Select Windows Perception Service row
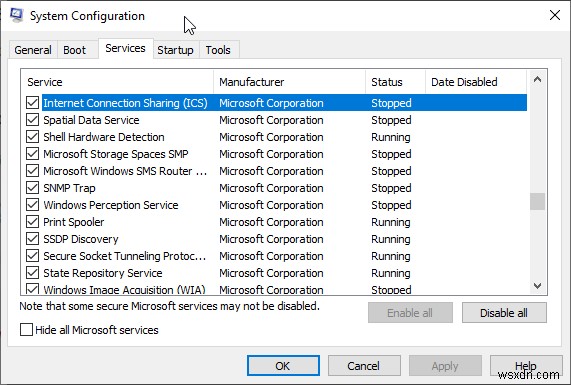This screenshot has width=571, height=385. click(x=276, y=205)
